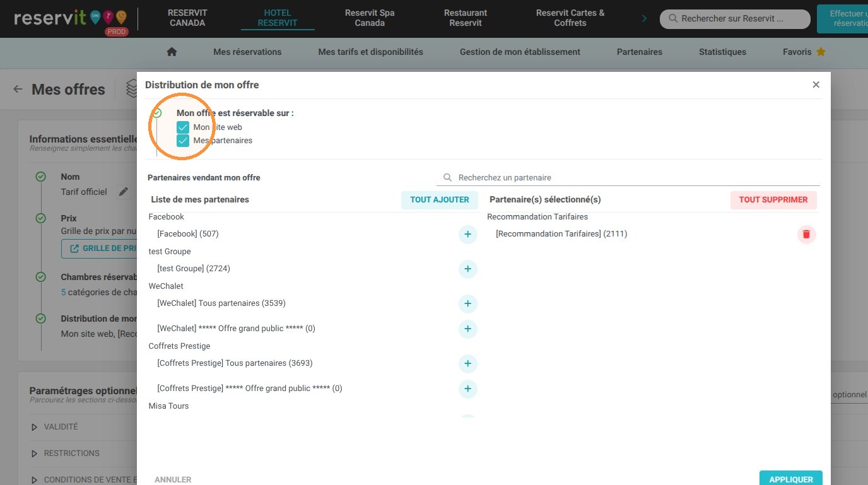
Task: Open Gestion de mon établissement menu
Action: (x=520, y=52)
